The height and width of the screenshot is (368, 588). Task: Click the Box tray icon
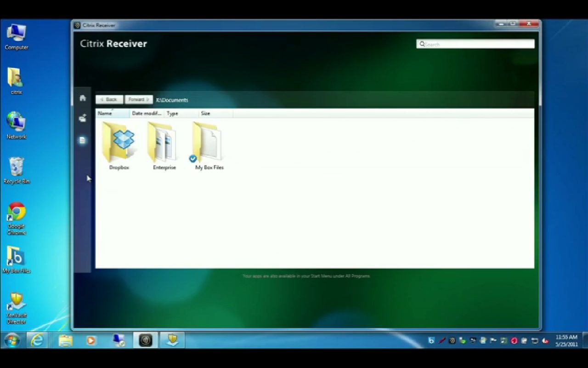tap(431, 341)
